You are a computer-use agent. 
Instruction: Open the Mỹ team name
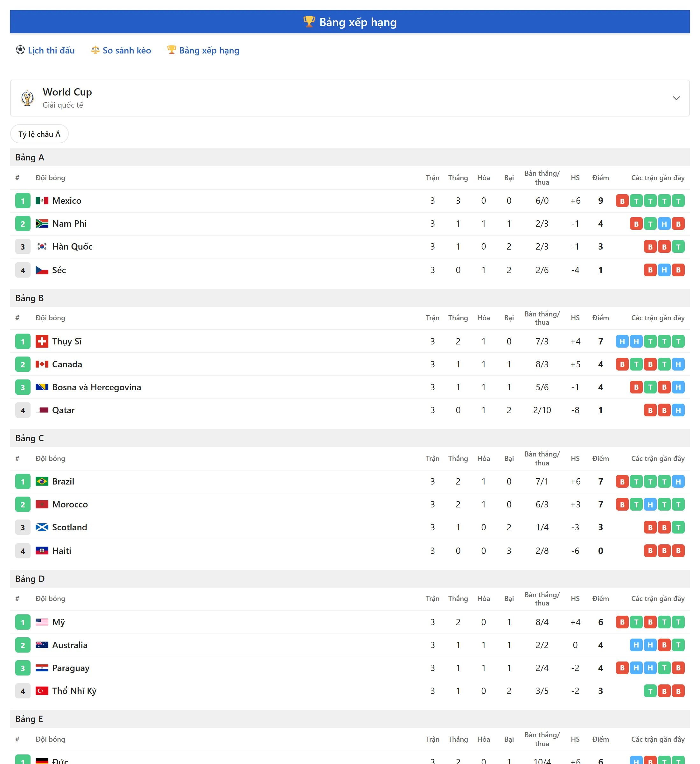(59, 622)
